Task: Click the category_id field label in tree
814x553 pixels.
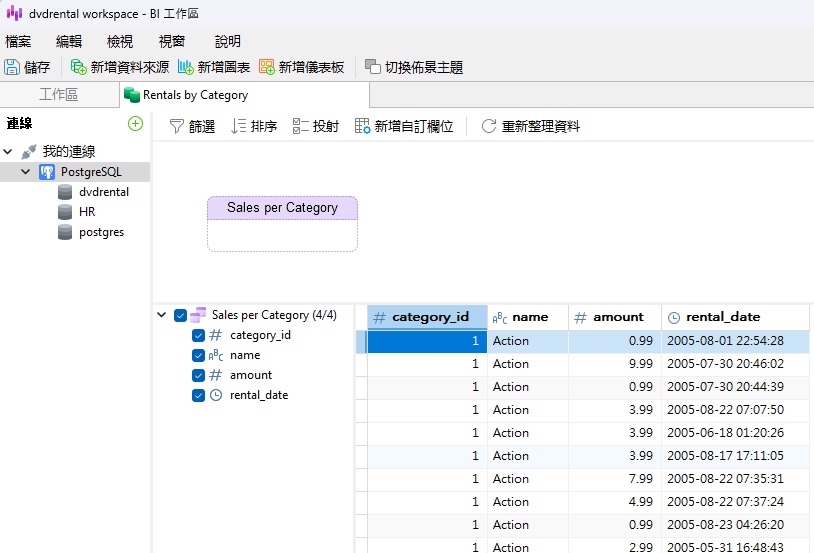Action: tap(260, 335)
